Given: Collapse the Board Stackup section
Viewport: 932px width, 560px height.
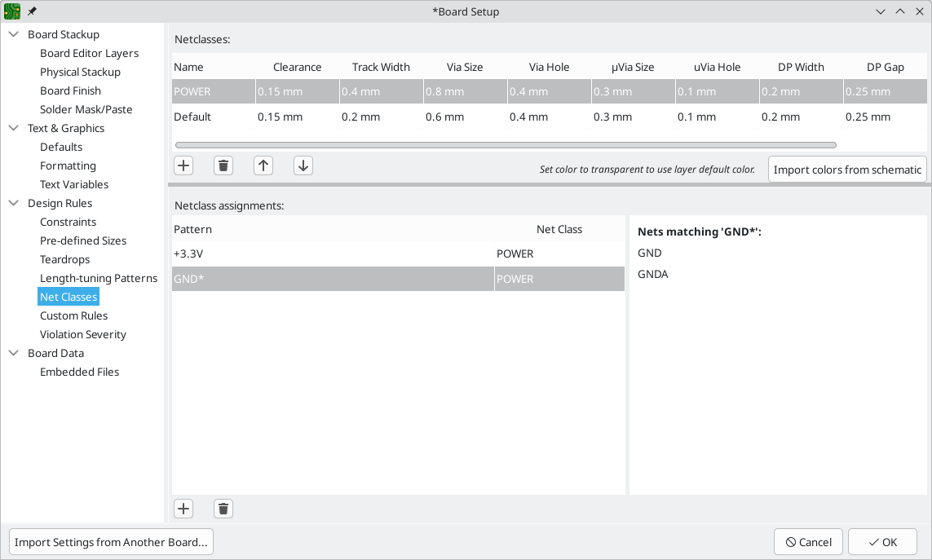Looking at the screenshot, I should [13, 34].
